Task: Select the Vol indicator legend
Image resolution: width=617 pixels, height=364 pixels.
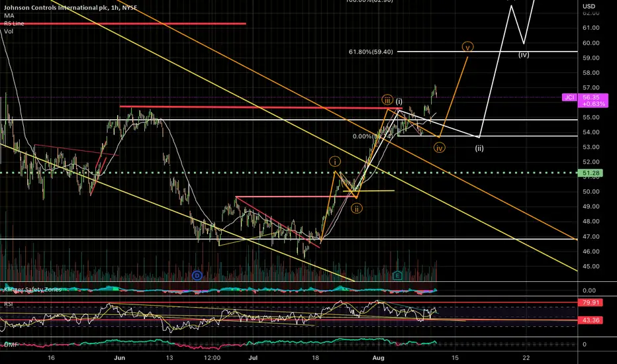Action: tap(9, 31)
